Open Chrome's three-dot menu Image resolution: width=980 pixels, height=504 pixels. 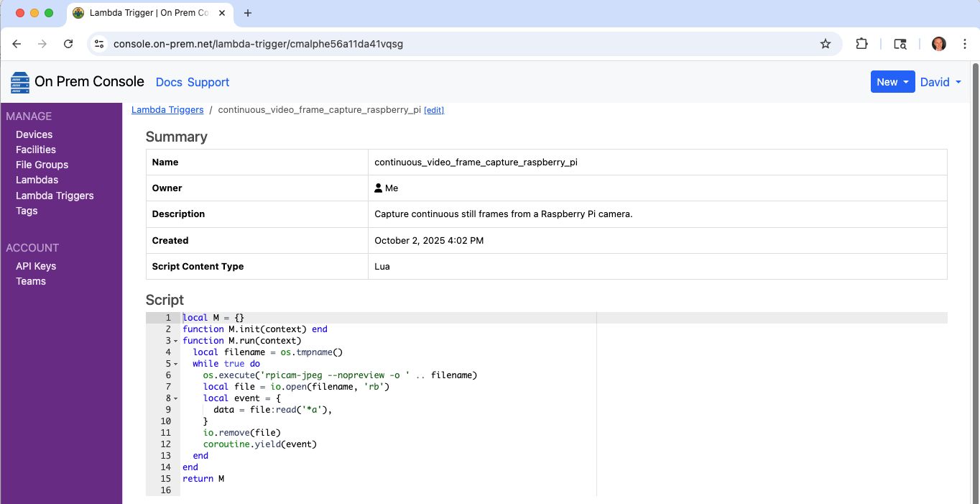click(965, 43)
